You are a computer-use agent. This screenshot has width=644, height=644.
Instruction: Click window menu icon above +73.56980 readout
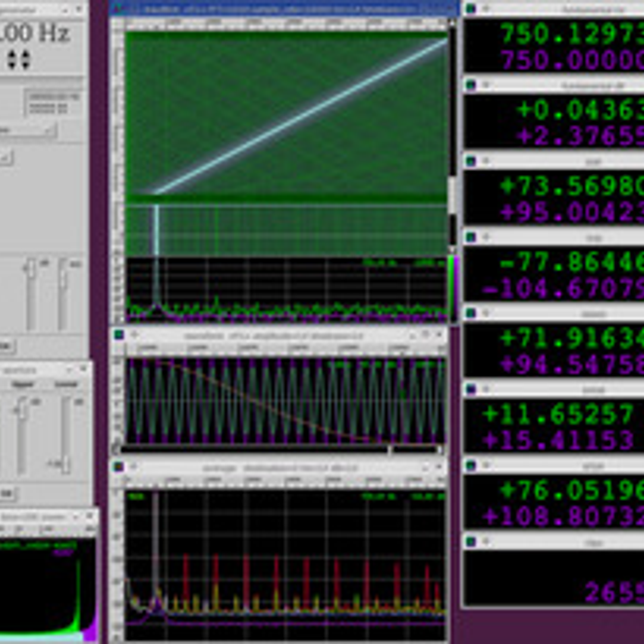coord(471,161)
